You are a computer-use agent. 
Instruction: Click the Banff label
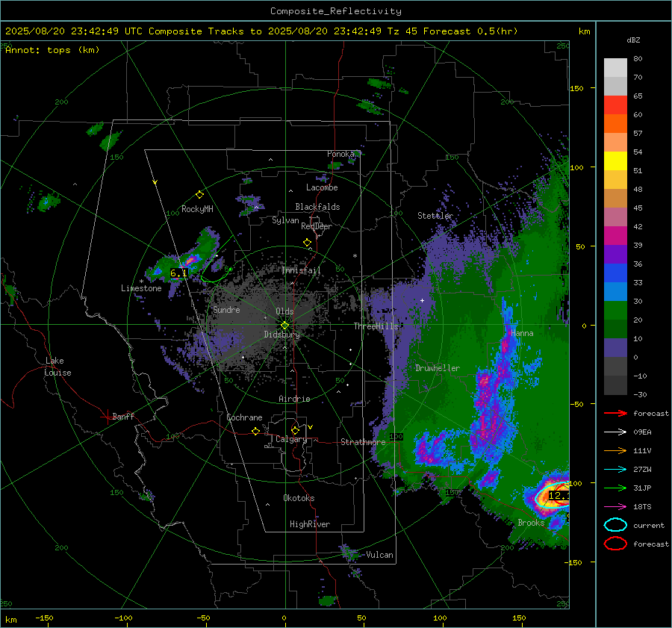123,416
